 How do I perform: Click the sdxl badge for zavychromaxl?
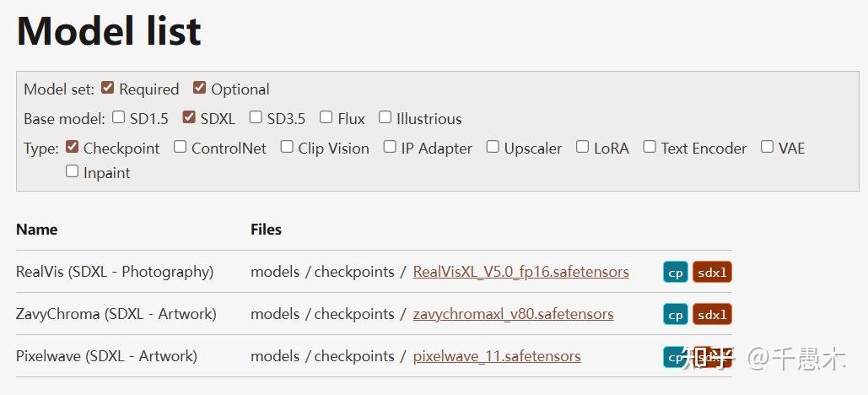712,315
